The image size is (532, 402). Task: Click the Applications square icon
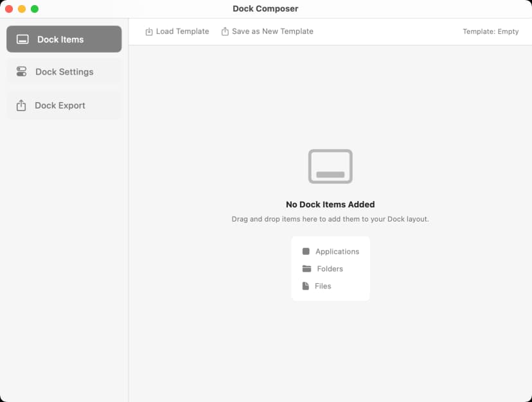[x=306, y=252]
